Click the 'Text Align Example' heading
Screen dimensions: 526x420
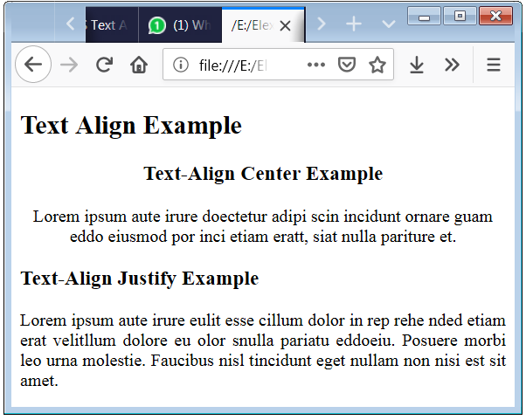[131, 126]
